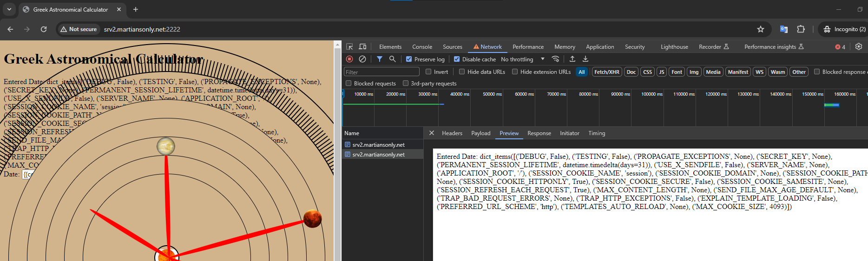Export HAR file download icon
Viewport: 868px width, 261px height.
585,59
